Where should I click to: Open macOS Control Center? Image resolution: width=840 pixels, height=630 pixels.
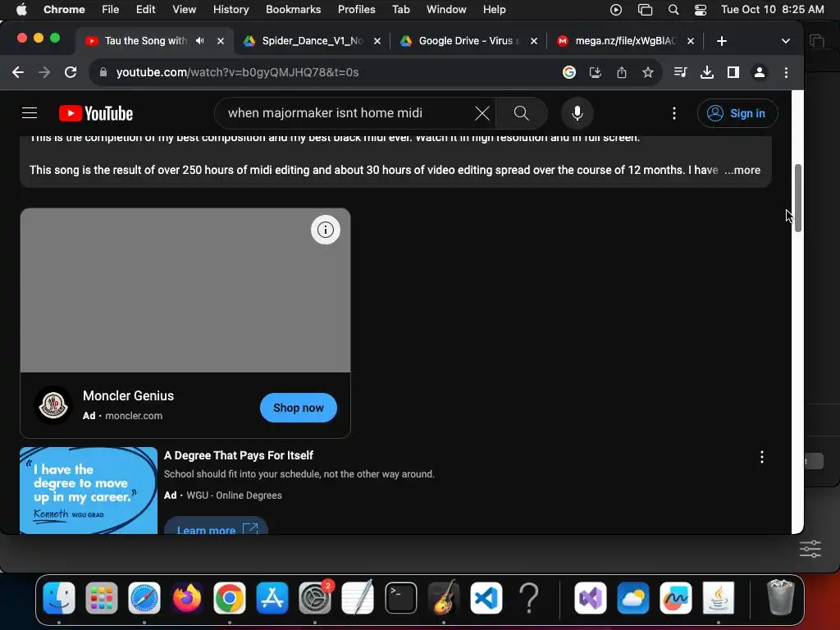(x=701, y=10)
